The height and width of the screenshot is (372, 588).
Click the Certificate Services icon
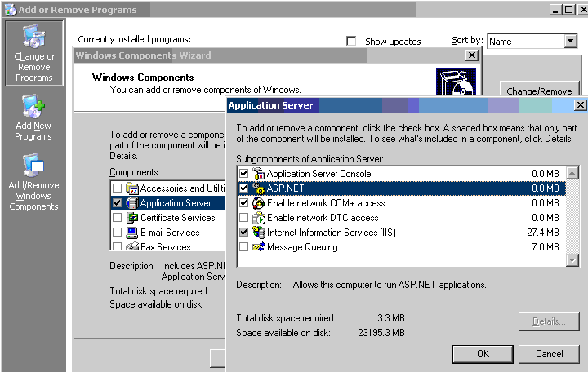tap(132, 218)
